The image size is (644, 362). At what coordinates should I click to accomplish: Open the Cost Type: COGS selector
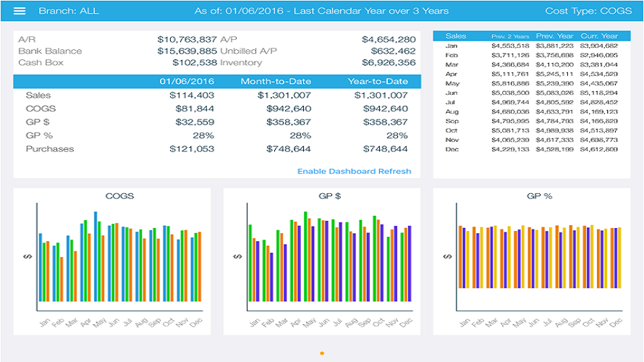[x=588, y=11]
